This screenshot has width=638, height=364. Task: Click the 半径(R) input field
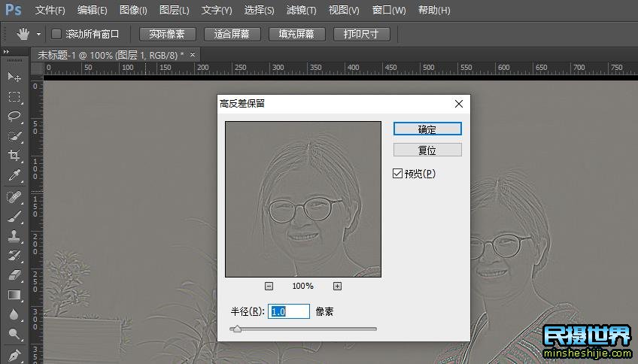(288, 311)
